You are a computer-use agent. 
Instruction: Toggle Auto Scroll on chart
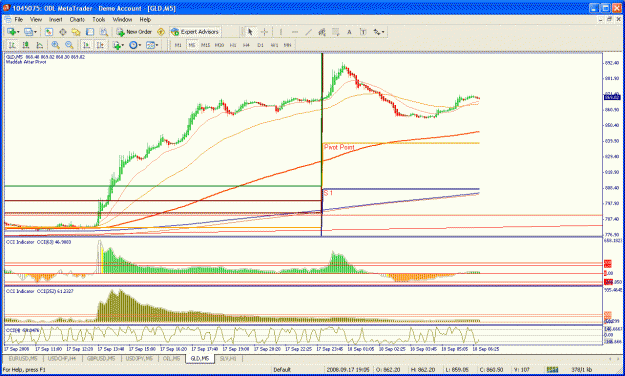coord(86,45)
